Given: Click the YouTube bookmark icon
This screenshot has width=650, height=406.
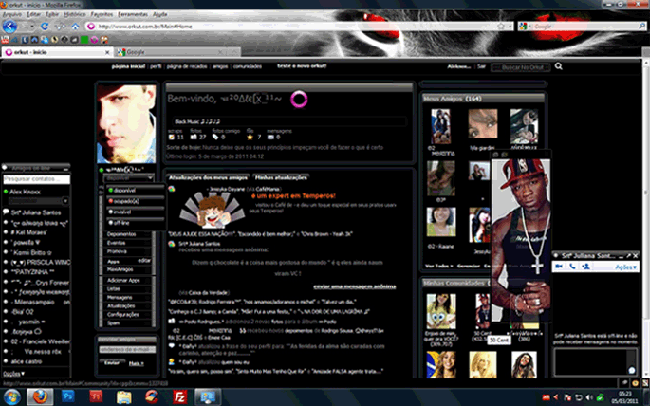Looking at the screenshot, I should coord(5,40).
